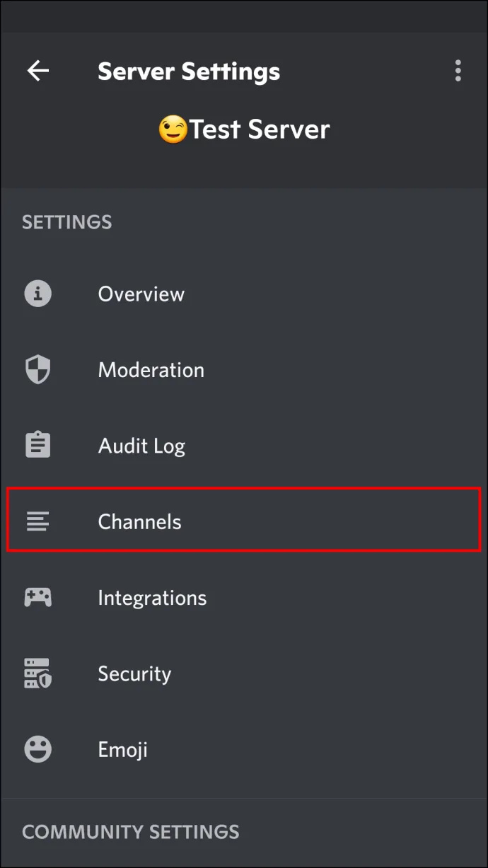The width and height of the screenshot is (488, 868).
Task: Go to Integrations settings
Action: pyautogui.click(x=244, y=597)
